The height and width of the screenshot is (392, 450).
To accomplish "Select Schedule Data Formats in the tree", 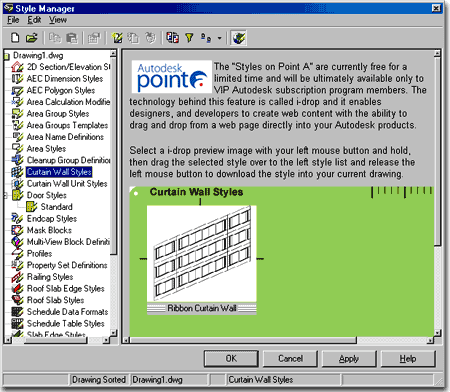I will [x=67, y=312].
